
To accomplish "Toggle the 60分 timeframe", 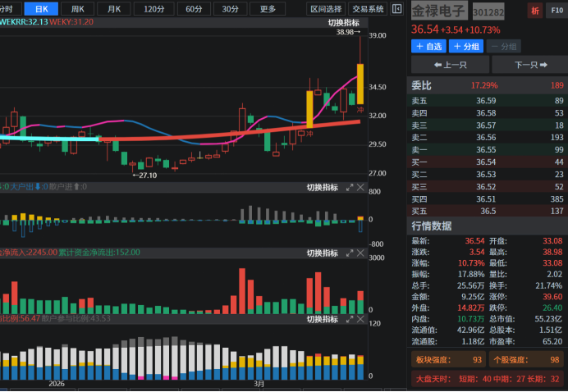I will pyautogui.click(x=194, y=9).
